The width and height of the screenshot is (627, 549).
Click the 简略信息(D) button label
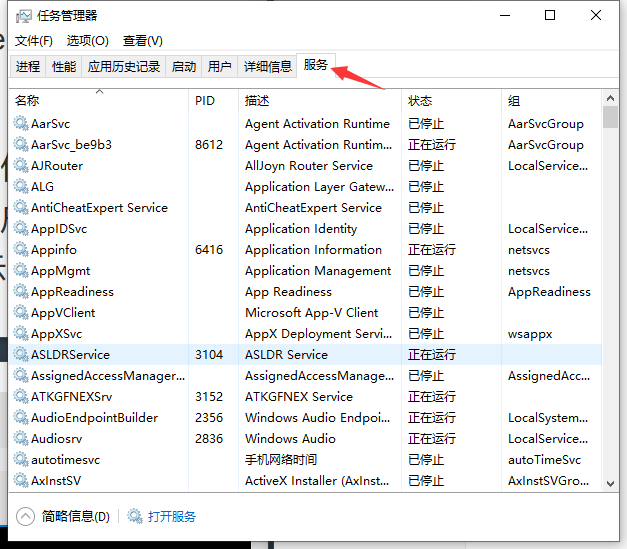pyautogui.click(x=76, y=517)
